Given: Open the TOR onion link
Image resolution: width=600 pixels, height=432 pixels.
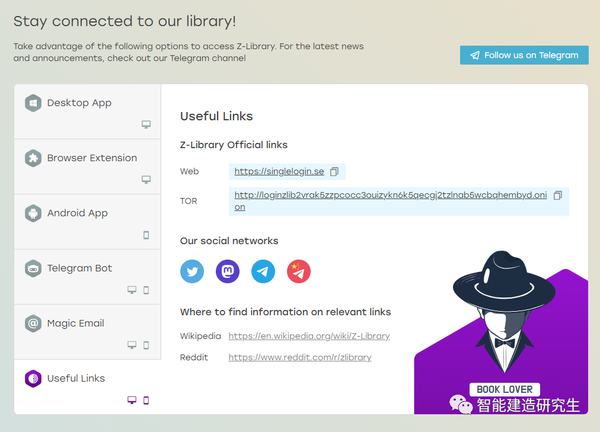Looking at the screenshot, I should tap(391, 201).
